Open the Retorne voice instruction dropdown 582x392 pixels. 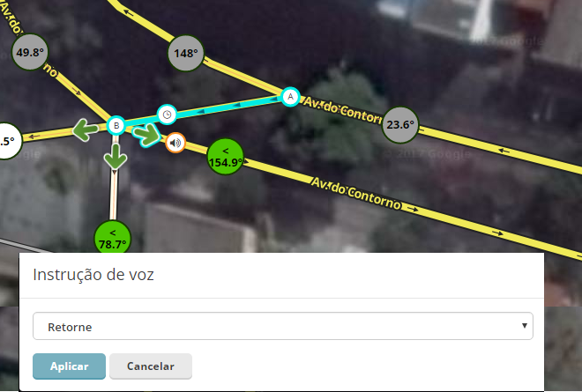click(x=283, y=326)
